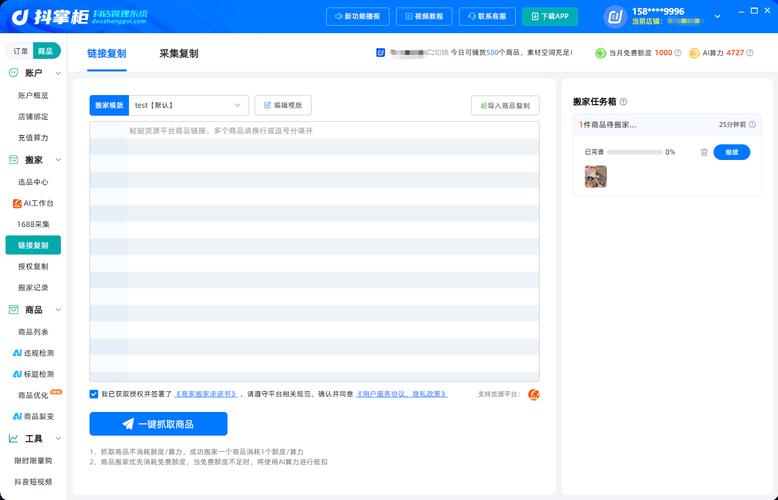Click help icon next to 4727
This screenshot has height=500, width=778.
750,53
